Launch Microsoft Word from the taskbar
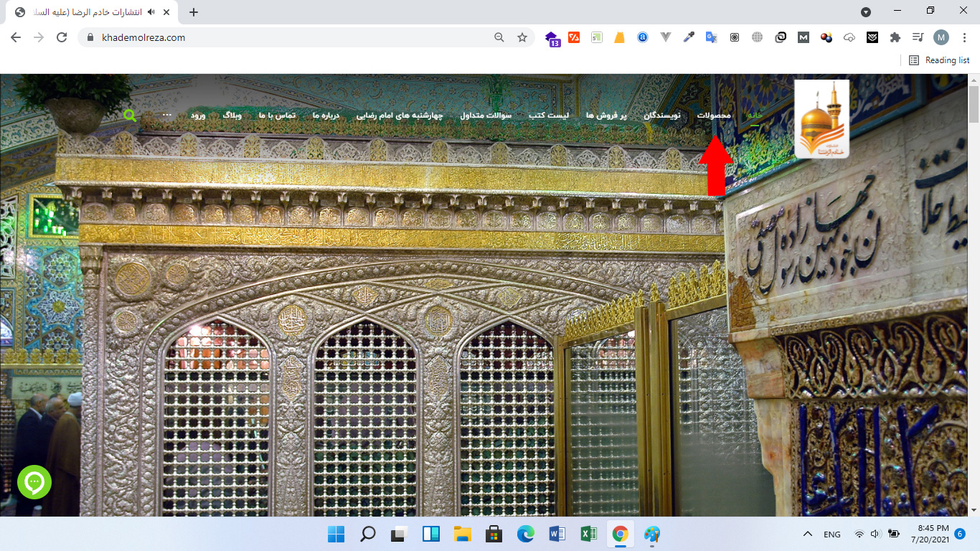Image resolution: width=980 pixels, height=551 pixels. tap(557, 534)
